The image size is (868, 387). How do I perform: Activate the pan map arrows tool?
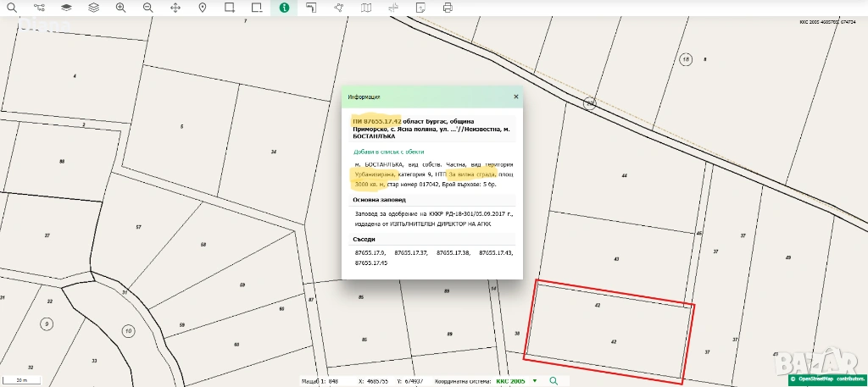coord(175,8)
